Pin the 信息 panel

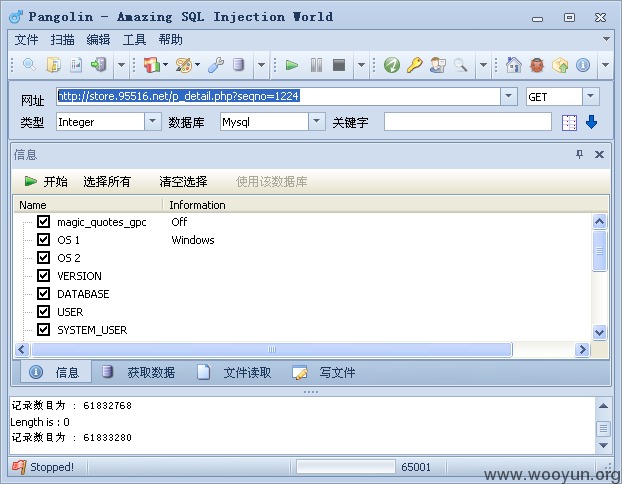pyautogui.click(x=580, y=154)
